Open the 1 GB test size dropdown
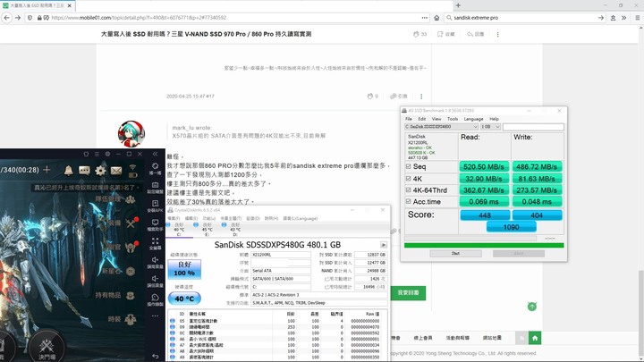Image resolution: width=644 pixels, height=362 pixels. click(x=490, y=127)
